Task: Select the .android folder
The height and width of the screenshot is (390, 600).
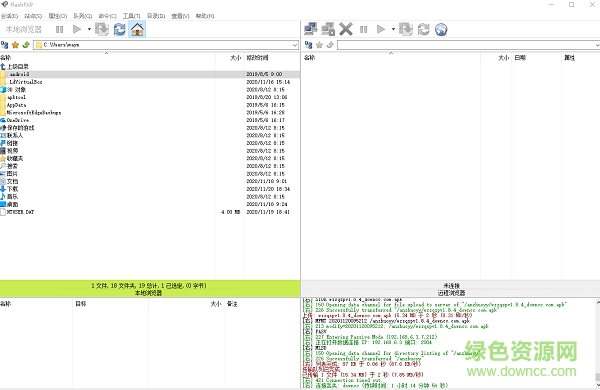Action: click(150, 74)
